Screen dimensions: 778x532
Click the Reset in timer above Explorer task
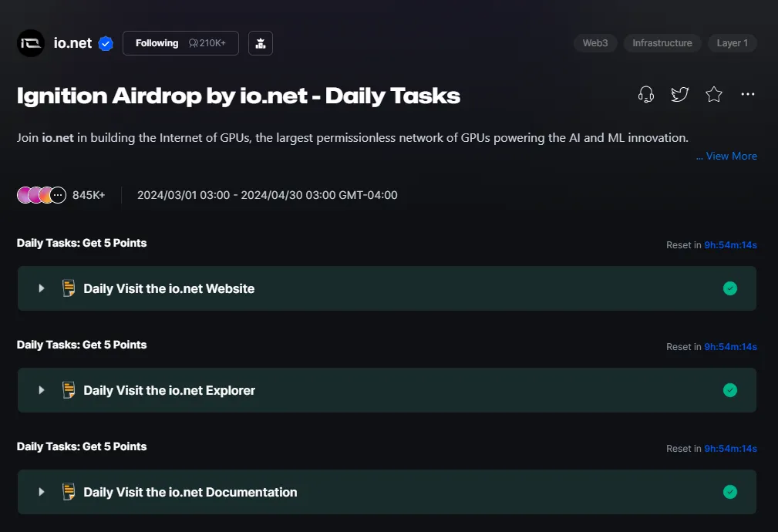712,346
